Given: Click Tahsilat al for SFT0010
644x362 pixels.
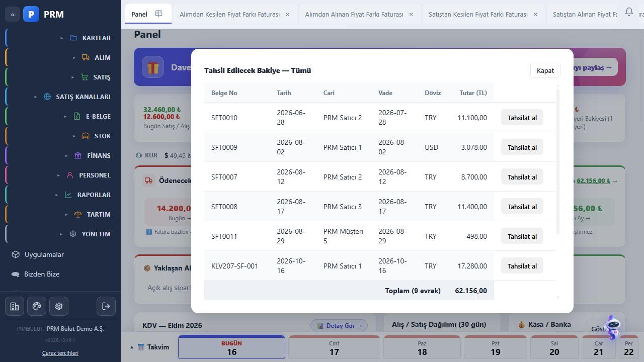Looking at the screenshot, I should [522, 118].
